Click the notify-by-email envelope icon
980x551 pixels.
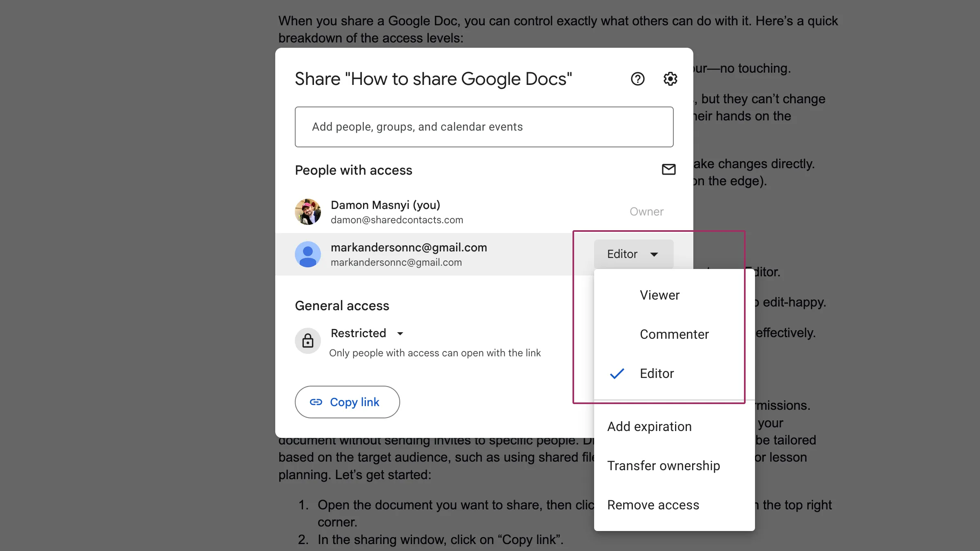(x=668, y=169)
